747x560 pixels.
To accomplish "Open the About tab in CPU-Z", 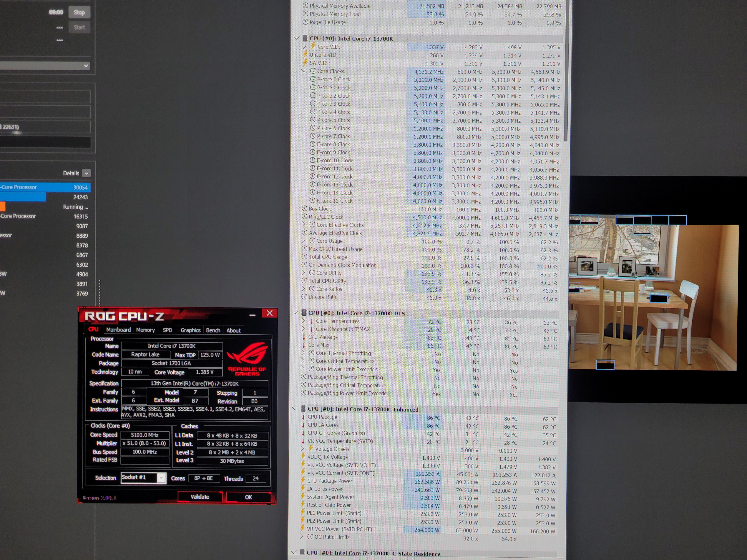I will (233, 331).
